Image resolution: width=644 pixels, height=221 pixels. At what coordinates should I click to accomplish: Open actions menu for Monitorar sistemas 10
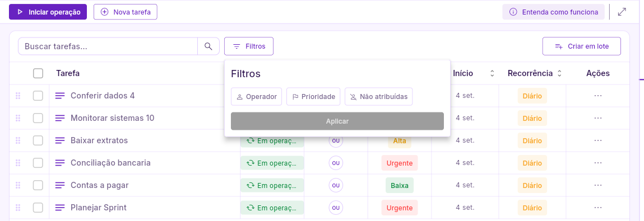[597, 118]
